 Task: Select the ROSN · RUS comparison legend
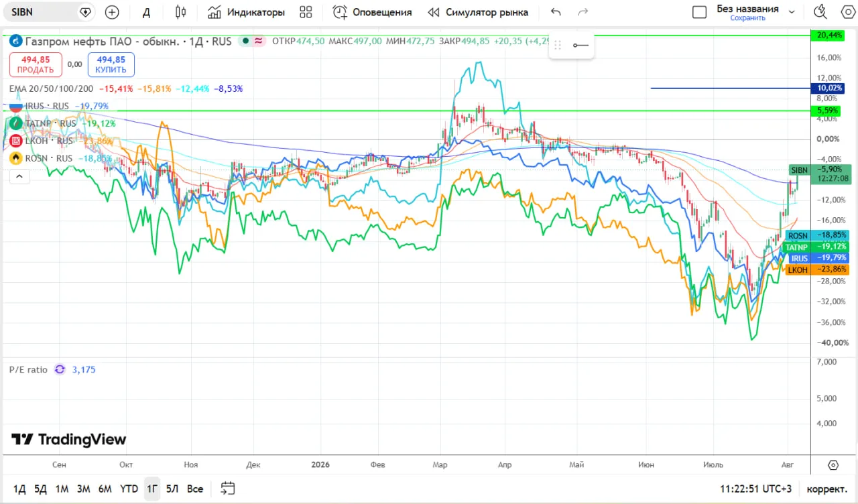tap(48, 158)
